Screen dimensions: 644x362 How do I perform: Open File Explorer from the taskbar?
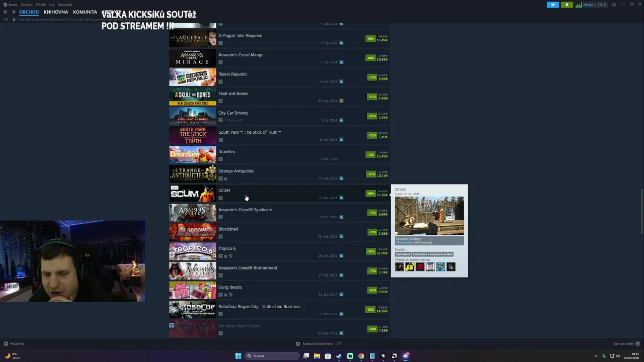click(x=317, y=356)
